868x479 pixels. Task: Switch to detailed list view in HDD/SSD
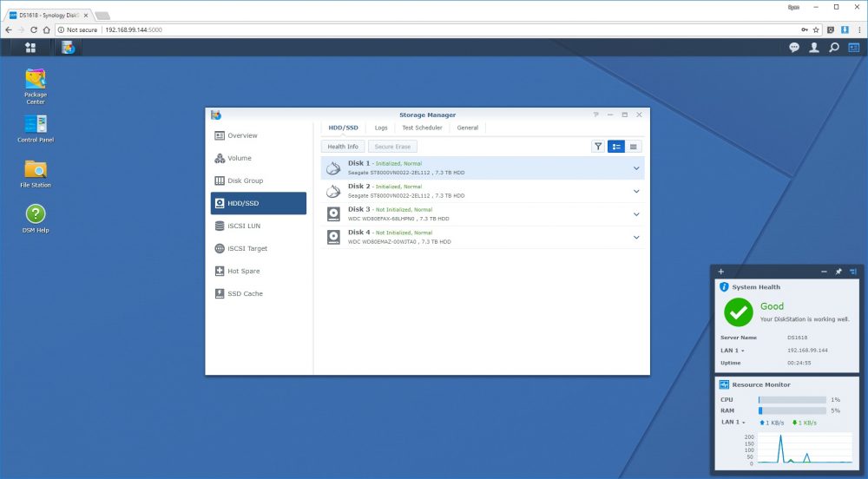click(616, 147)
